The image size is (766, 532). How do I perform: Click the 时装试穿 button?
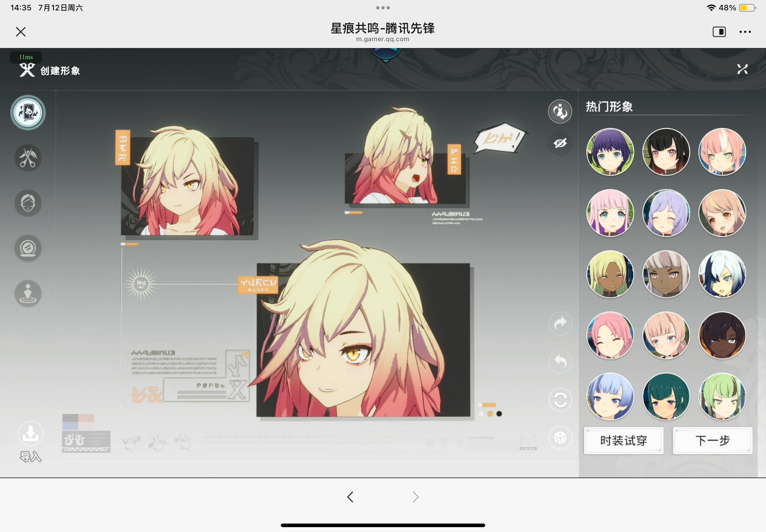pos(624,441)
